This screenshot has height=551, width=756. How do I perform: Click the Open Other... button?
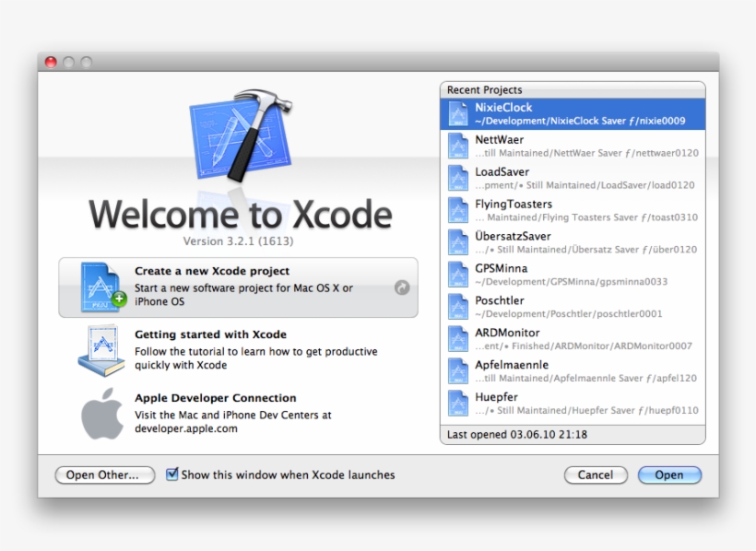[104, 475]
